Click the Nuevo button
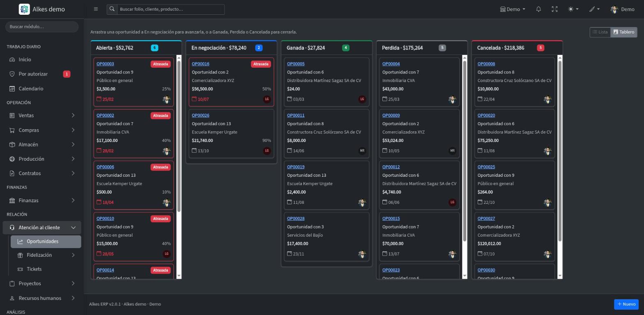The image size is (644, 315). pos(626,304)
